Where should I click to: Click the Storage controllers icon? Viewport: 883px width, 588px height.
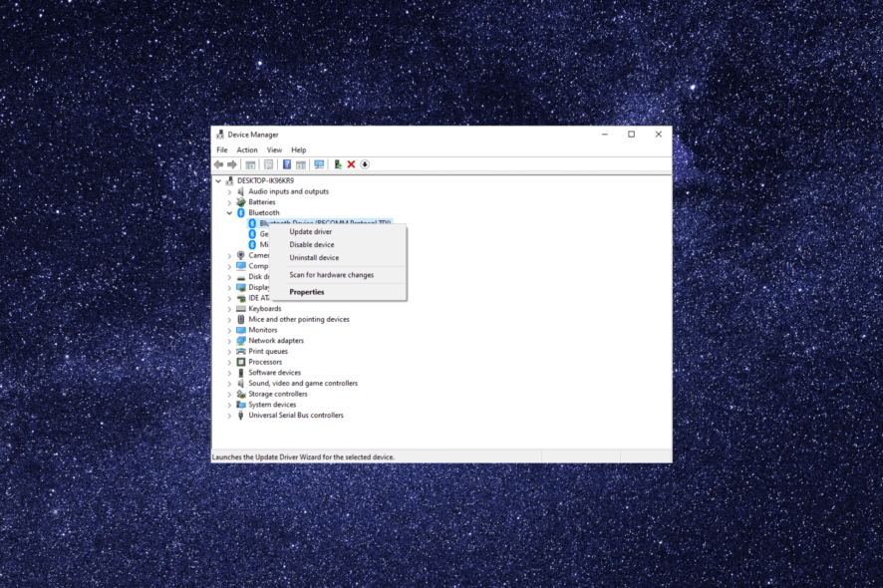pyautogui.click(x=241, y=394)
